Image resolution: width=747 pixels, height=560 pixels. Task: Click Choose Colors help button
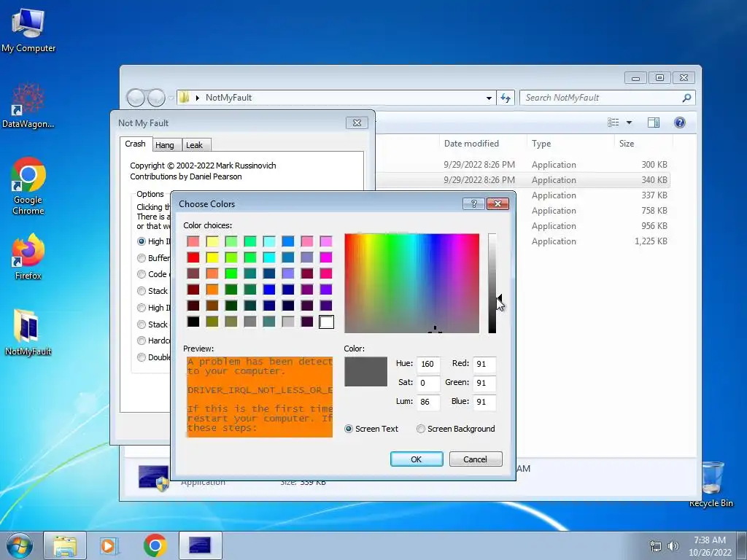coord(473,204)
